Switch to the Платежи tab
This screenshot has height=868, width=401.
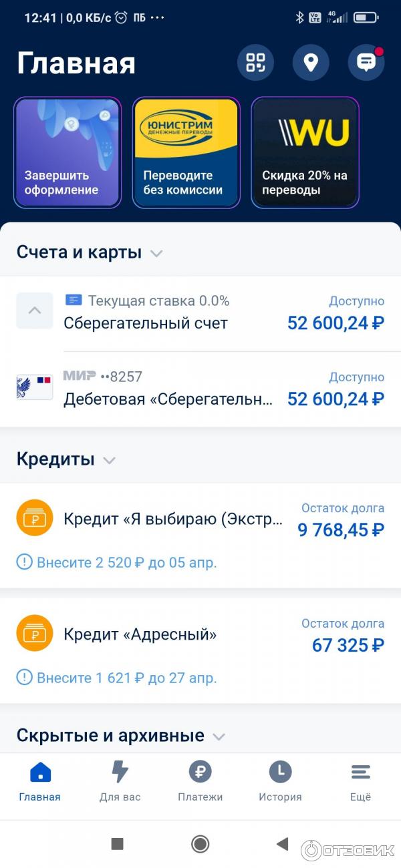click(200, 781)
